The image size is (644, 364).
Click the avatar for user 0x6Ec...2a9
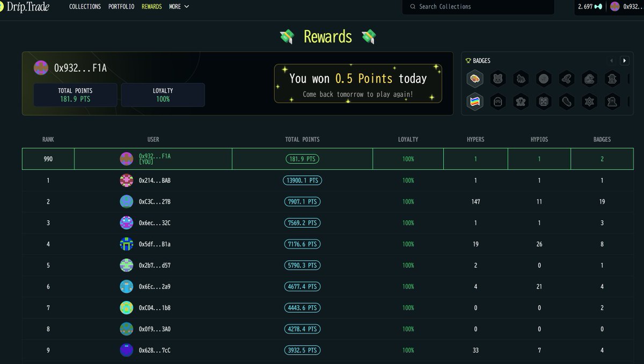pyautogui.click(x=127, y=286)
